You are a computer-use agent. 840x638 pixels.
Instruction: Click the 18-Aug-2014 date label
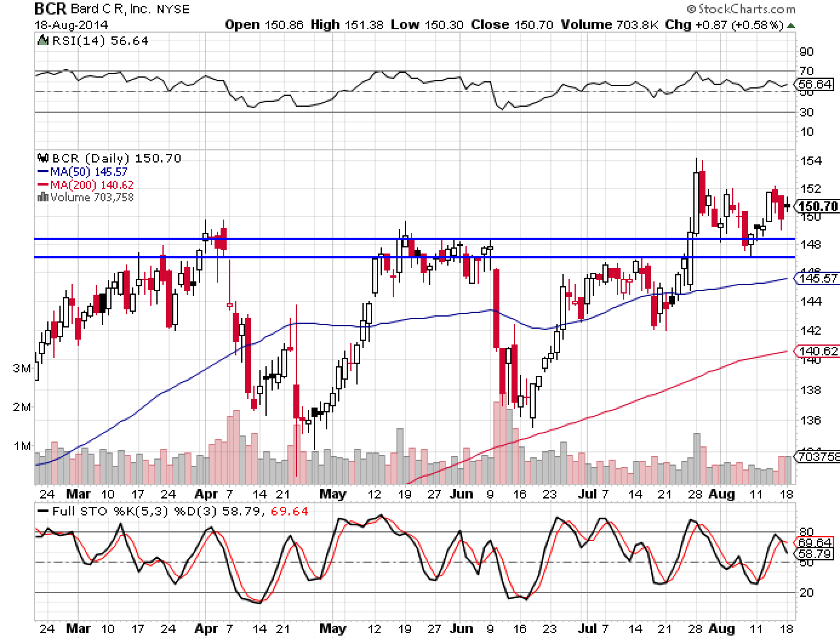[71, 24]
